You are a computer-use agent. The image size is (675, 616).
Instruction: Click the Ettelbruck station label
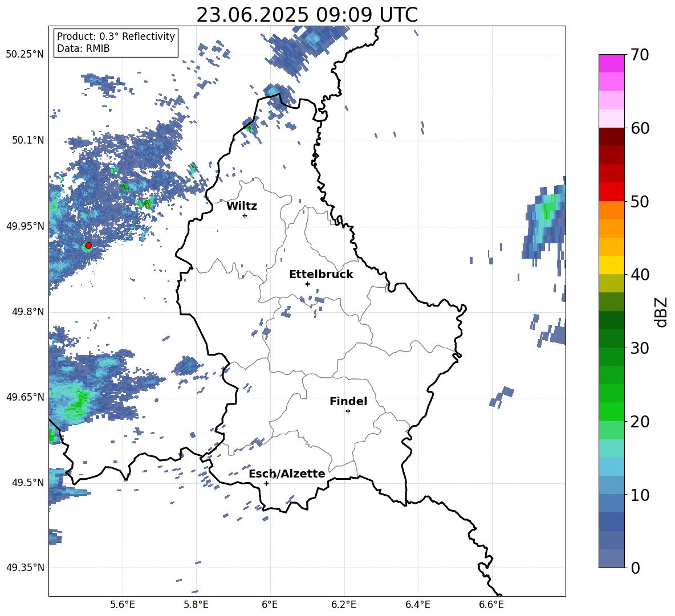321,275
